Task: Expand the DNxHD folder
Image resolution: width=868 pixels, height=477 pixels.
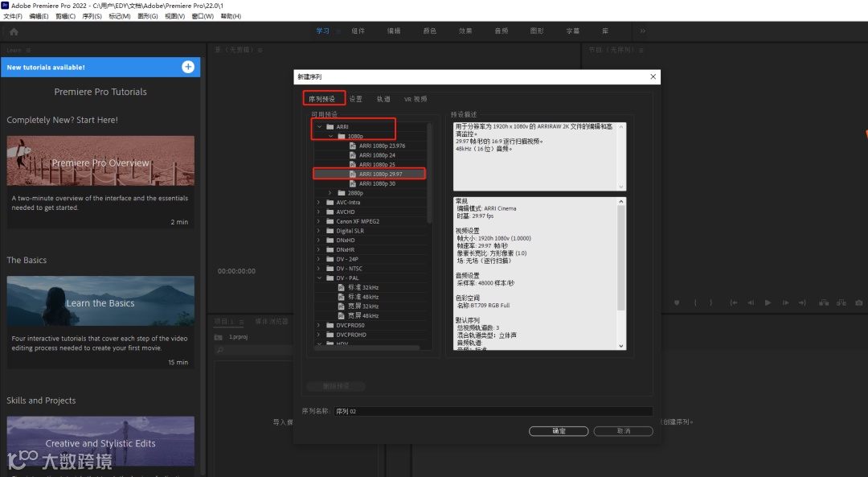Action: (319, 240)
